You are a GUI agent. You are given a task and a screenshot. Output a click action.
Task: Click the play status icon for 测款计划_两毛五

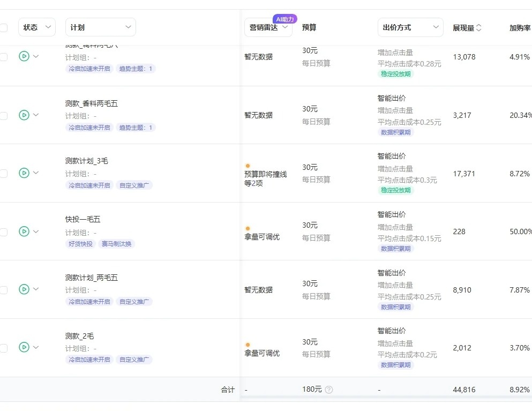[24, 289]
